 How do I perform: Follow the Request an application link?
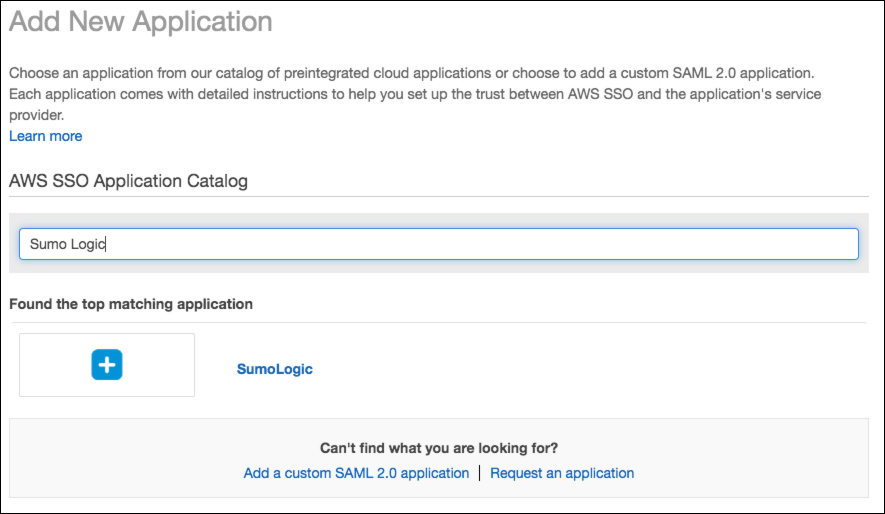coord(562,473)
